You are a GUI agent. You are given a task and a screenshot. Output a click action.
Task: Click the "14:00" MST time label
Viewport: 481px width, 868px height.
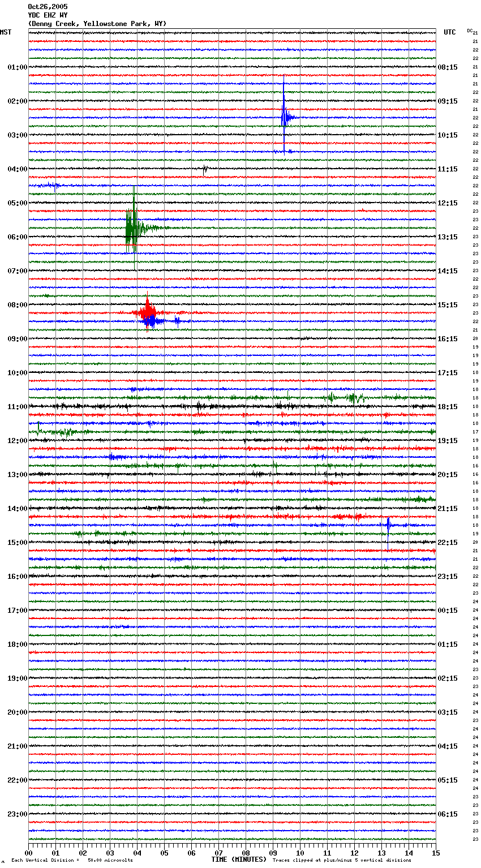[17, 509]
